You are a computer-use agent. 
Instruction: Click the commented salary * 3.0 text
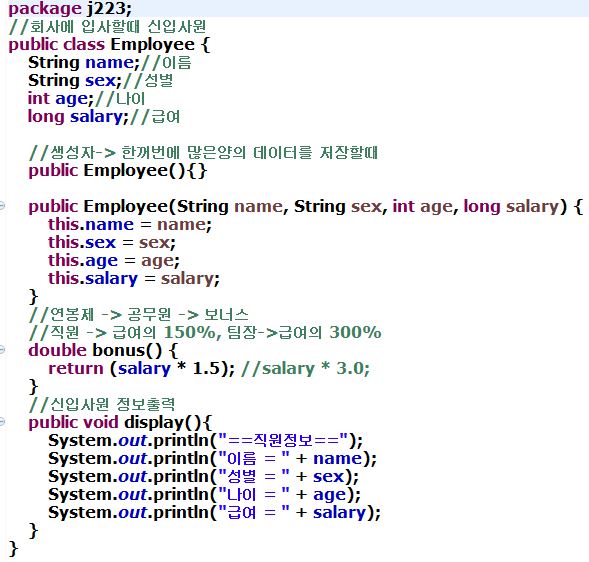tap(306, 369)
